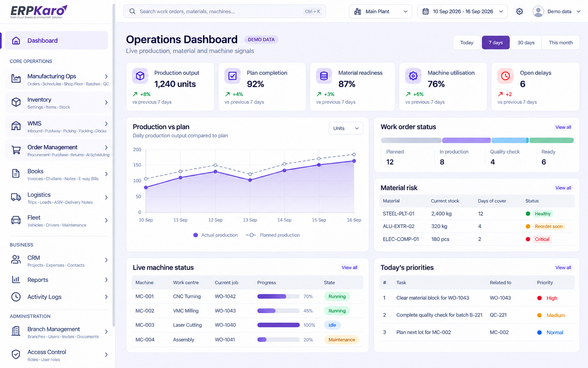Select the This month range tab
The width and height of the screenshot is (588, 368).
(x=561, y=43)
